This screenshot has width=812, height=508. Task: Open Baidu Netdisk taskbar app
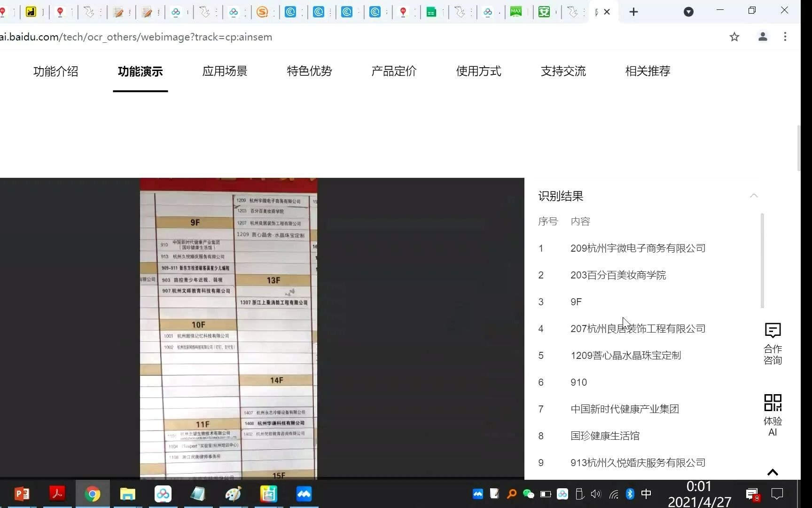coord(163,494)
